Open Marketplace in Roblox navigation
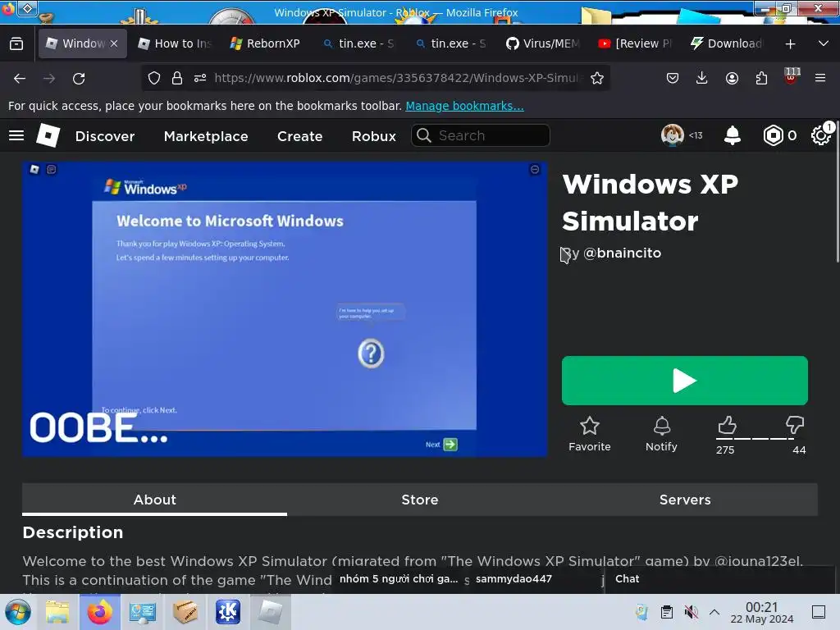This screenshot has height=630, width=840. 206,136
